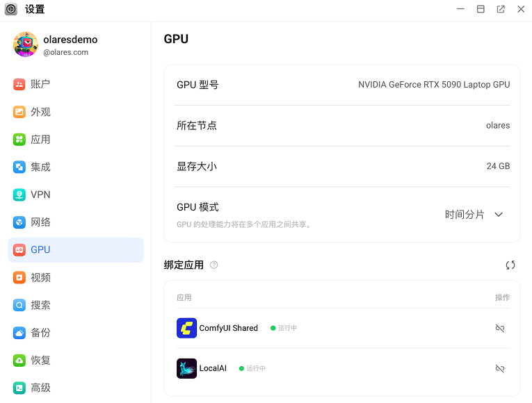Refresh the 绑定应用 list
The height and width of the screenshot is (403, 532).
tap(510, 265)
